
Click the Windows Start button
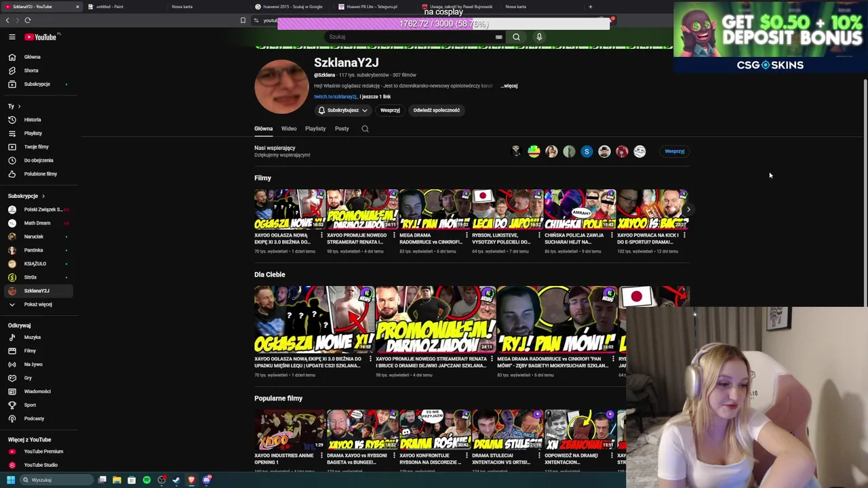(11, 480)
